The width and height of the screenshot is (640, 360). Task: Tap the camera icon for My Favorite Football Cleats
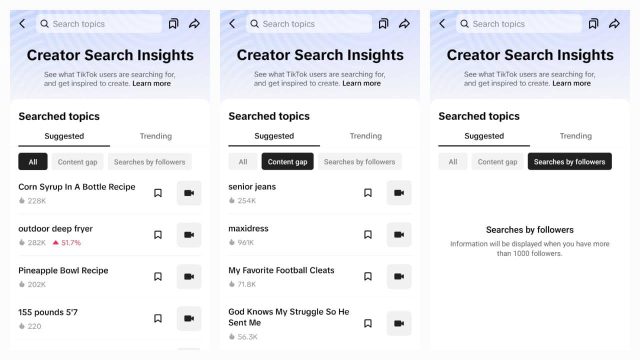pyautogui.click(x=399, y=276)
